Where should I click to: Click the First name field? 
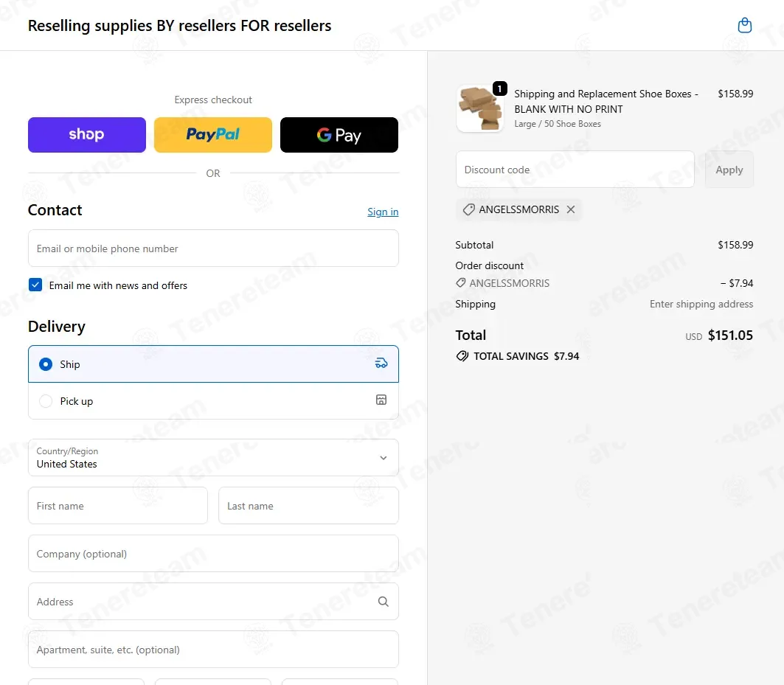(x=118, y=506)
